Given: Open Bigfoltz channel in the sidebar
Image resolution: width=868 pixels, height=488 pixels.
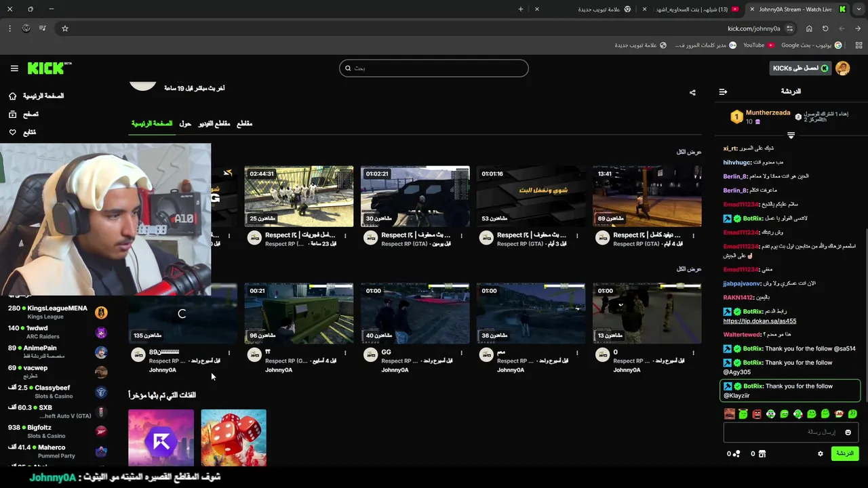Looking at the screenshot, I should pyautogui.click(x=57, y=431).
